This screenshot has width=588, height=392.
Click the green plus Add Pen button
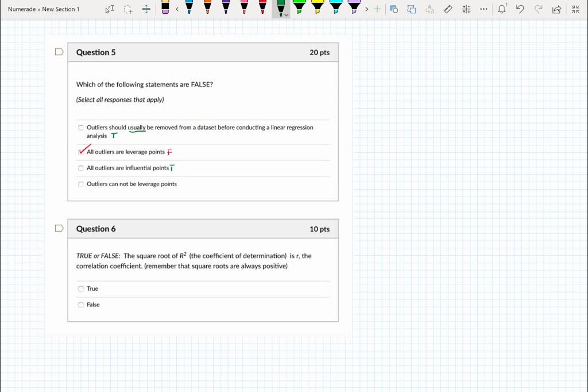(x=377, y=9)
